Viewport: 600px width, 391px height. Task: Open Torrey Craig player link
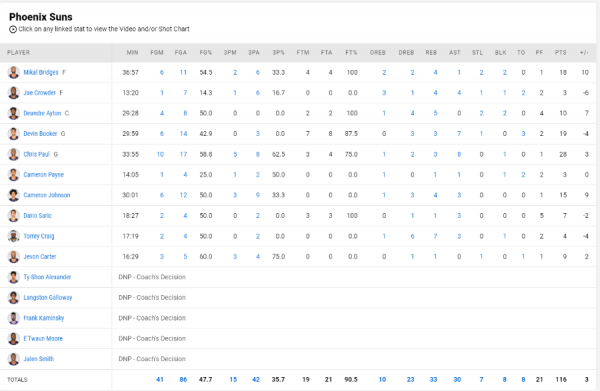(x=39, y=236)
